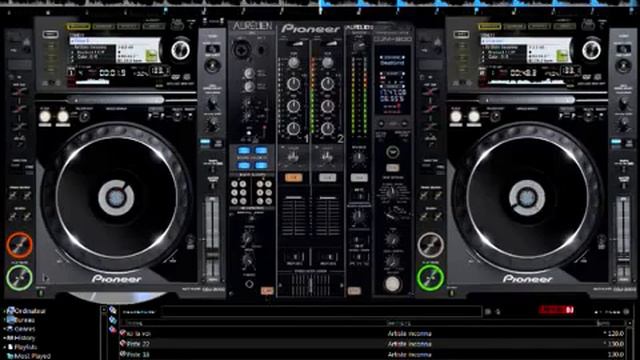This screenshot has width=640, height=360.
Task: Click the browser search input field
Action: 321,312
